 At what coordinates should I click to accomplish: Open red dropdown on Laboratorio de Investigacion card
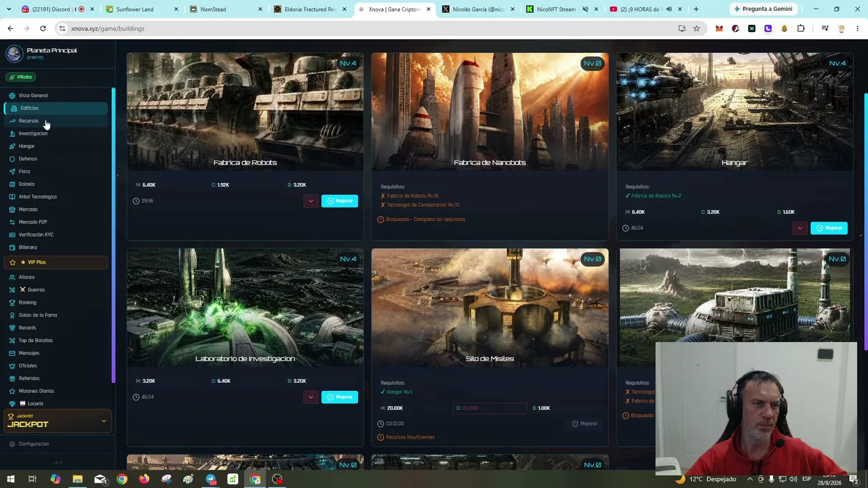[311, 397]
